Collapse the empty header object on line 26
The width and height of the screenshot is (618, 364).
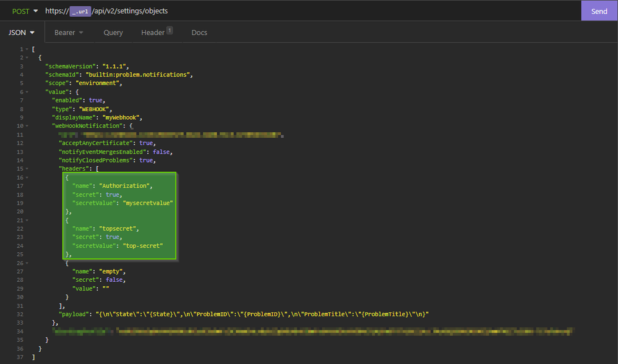[27, 263]
